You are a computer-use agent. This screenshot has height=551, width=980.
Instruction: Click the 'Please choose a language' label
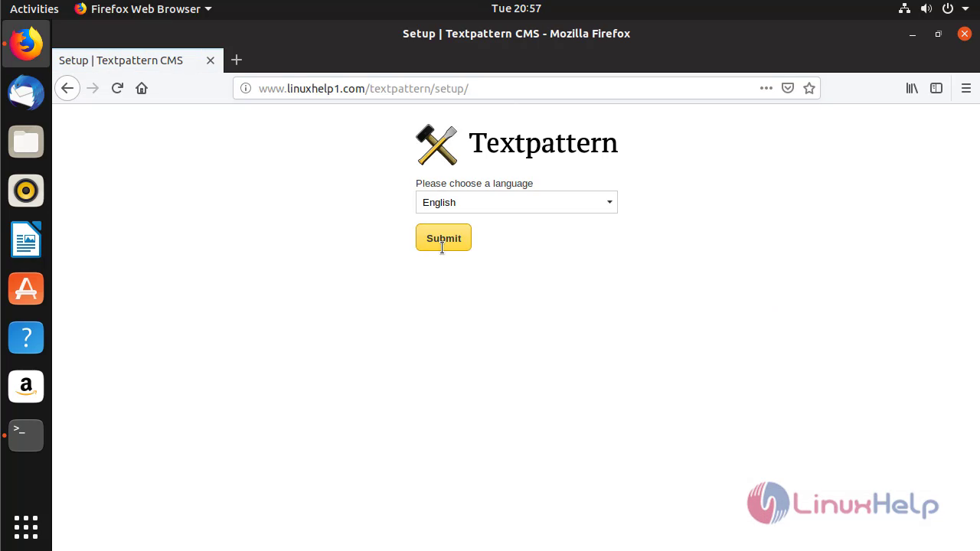point(474,183)
